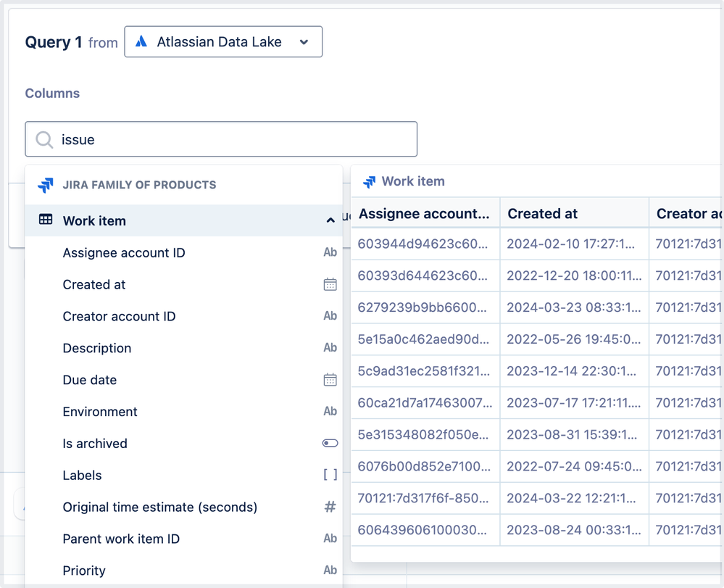Click preview cell '6076b00d852e7100...'
This screenshot has width=724, height=588.
point(425,466)
